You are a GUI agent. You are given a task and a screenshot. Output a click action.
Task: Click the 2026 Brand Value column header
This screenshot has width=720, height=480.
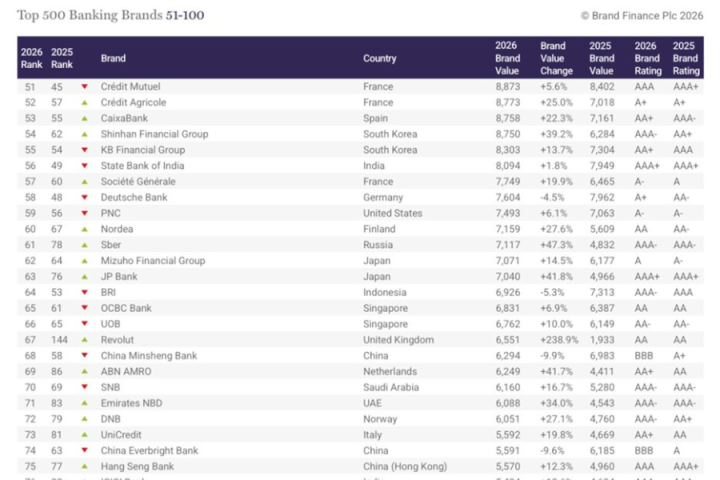[508, 58]
